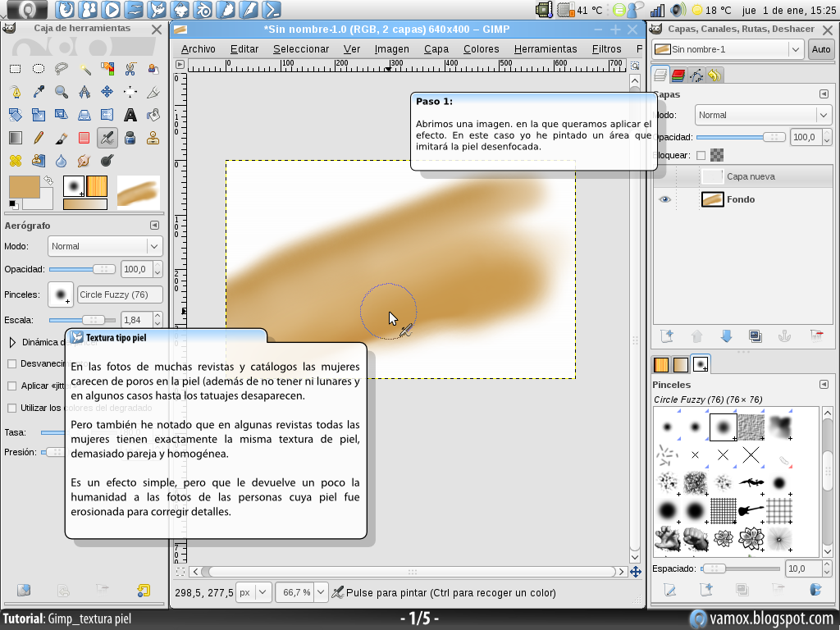Select the Pencil tool
Screen dimensions: 840x630
[x=39, y=138]
